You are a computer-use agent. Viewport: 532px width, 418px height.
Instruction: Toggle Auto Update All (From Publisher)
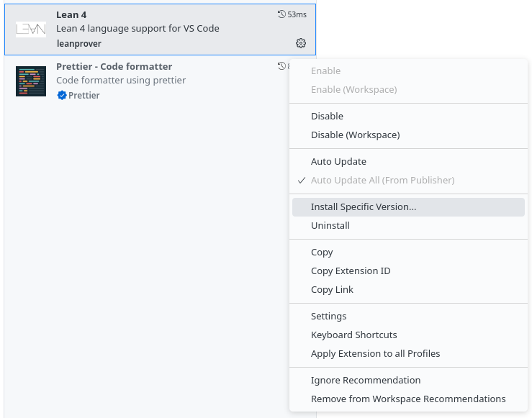click(408, 181)
